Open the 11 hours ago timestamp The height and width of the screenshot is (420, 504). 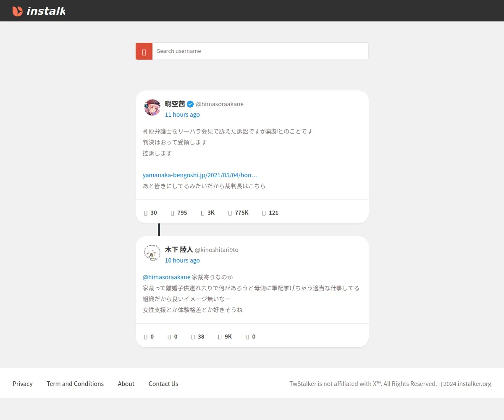coord(182,115)
